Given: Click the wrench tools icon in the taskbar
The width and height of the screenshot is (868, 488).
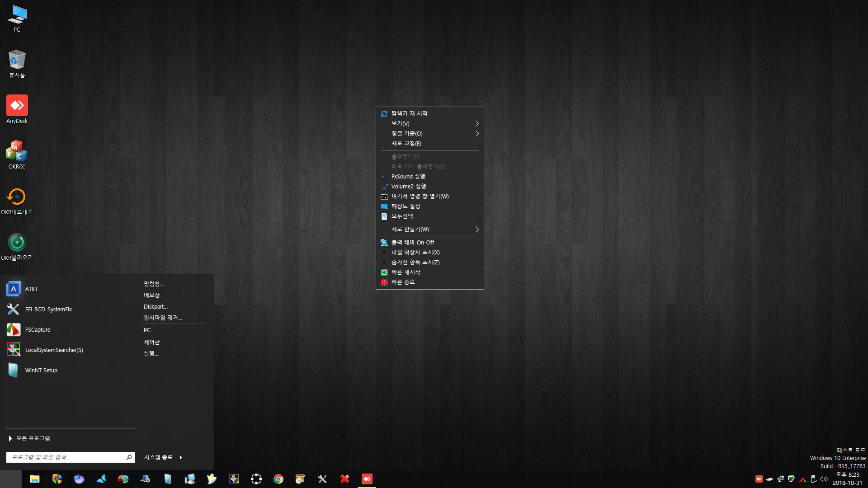Looking at the screenshot, I should (322, 479).
